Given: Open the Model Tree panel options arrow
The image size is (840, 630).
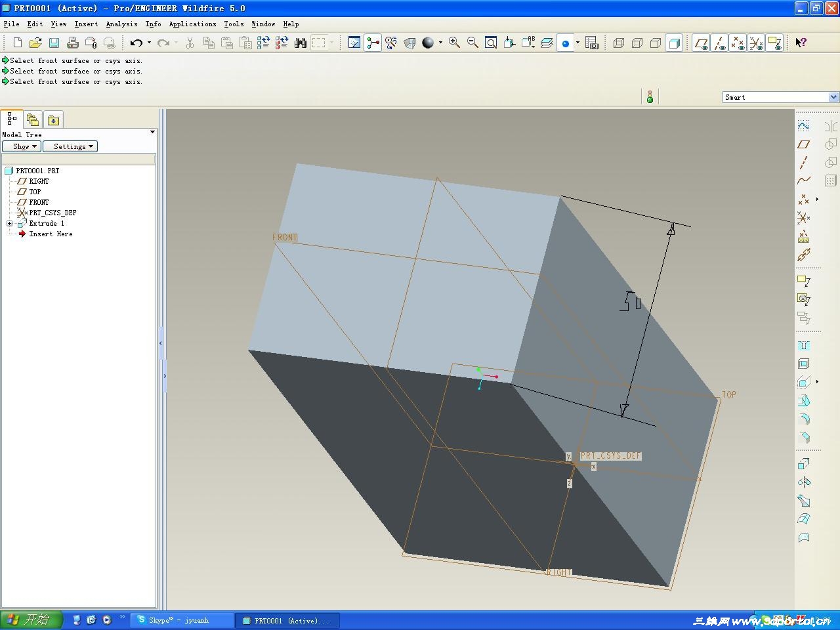Looking at the screenshot, I should point(152,133).
